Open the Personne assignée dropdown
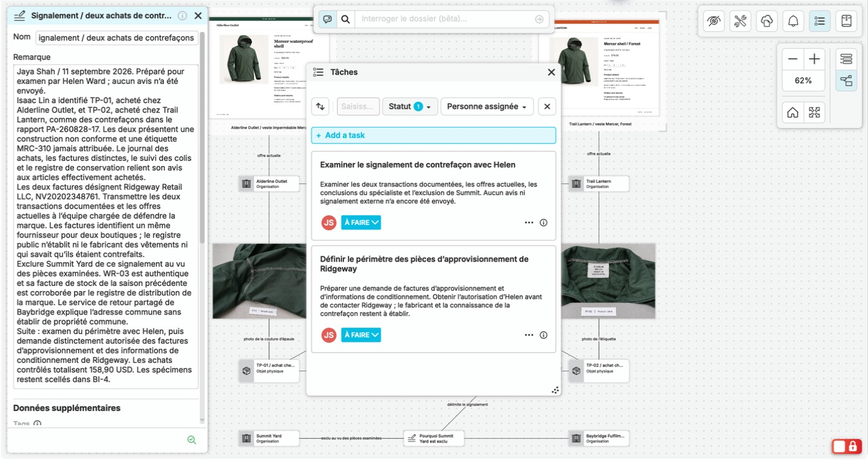Image resolution: width=868 pixels, height=460 pixels. click(x=487, y=106)
